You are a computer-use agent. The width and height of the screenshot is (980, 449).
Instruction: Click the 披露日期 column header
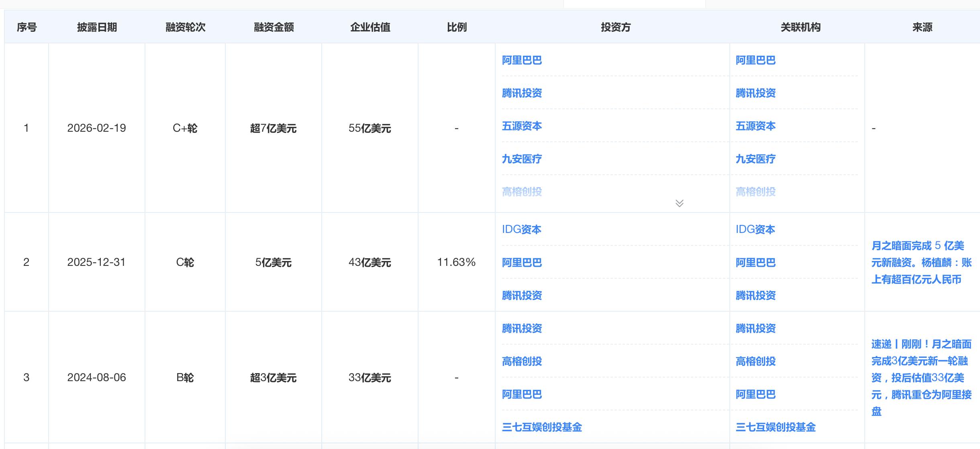(x=97, y=27)
